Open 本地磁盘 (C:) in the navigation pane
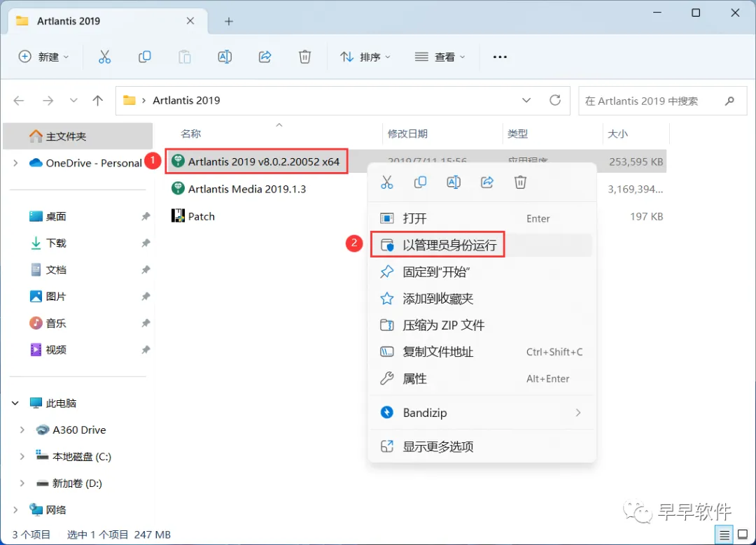The image size is (756, 545). (x=81, y=456)
